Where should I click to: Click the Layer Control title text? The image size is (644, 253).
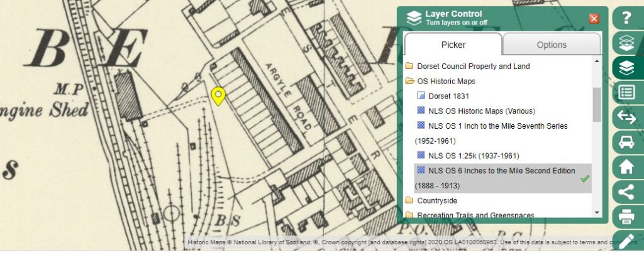[453, 14]
